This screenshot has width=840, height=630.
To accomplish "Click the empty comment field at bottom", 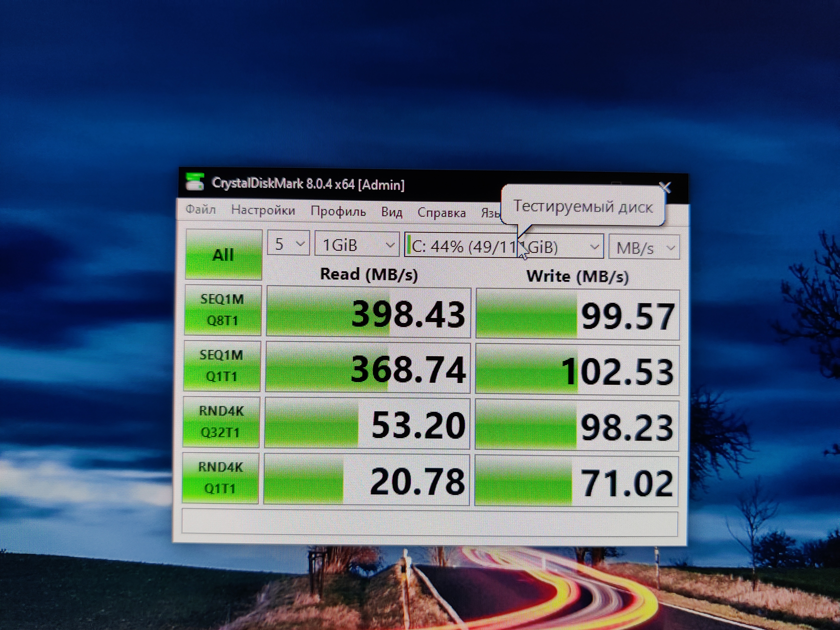I will coord(429,523).
